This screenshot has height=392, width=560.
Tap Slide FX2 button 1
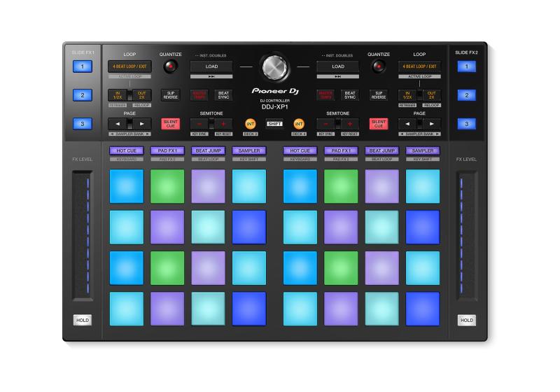466,66
